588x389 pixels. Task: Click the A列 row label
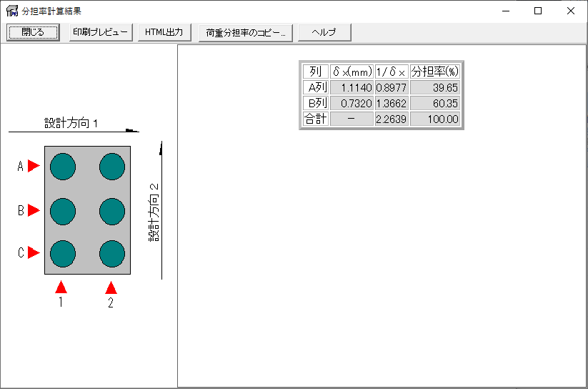tap(315, 87)
